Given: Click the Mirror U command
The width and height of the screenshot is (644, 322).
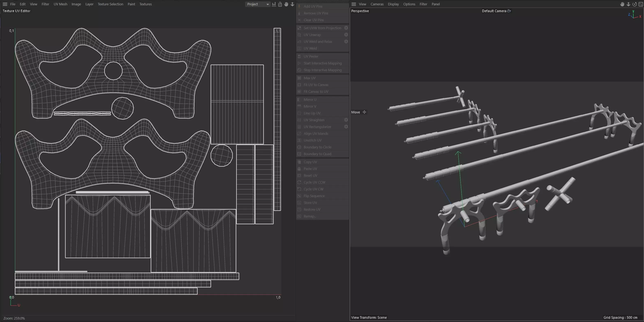Looking at the screenshot, I should tap(310, 100).
